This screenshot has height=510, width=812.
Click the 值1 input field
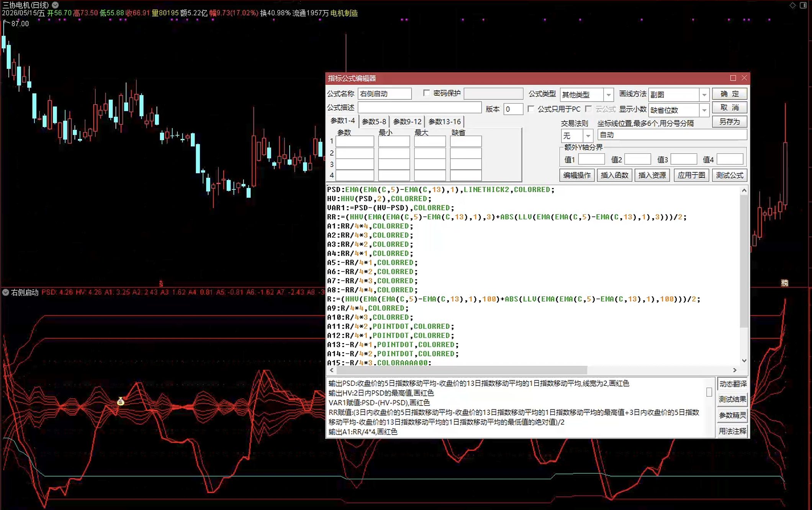[591, 159]
